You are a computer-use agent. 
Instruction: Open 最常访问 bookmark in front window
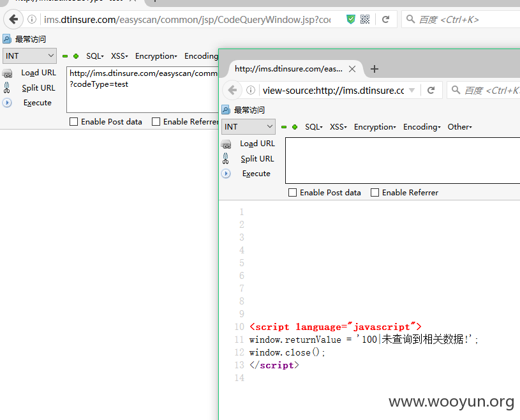(243, 110)
